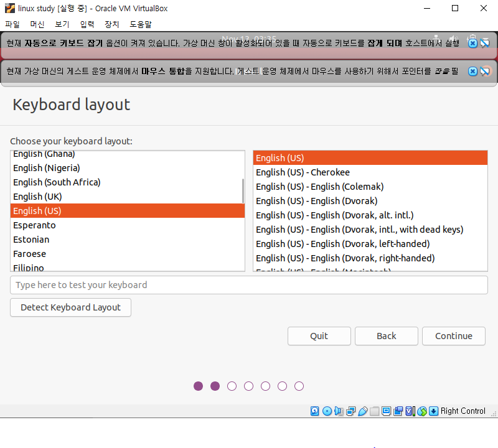Select Esperanto in layout list
The width and height of the screenshot is (498, 448).
pos(128,225)
